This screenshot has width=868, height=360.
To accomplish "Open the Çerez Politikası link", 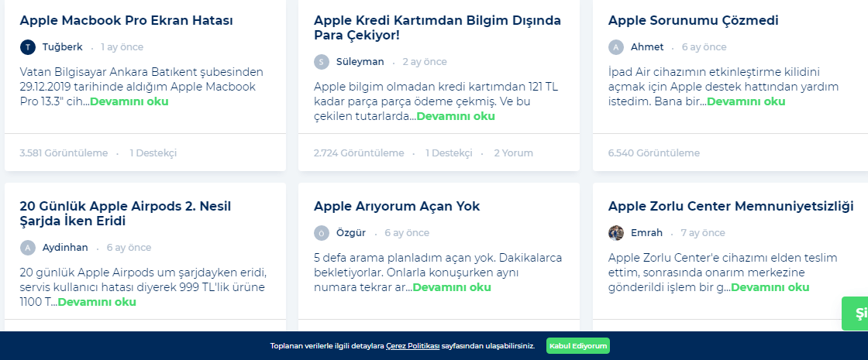I will click(x=413, y=346).
